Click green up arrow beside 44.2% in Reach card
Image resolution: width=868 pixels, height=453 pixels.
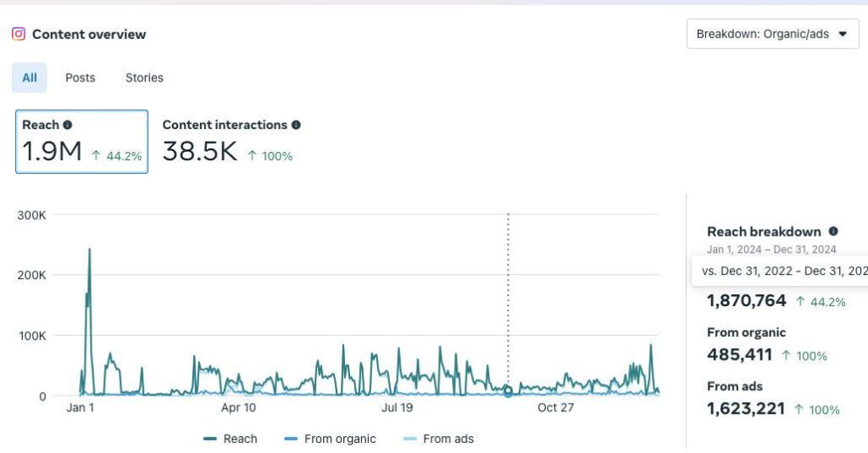[x=97, y=156]
